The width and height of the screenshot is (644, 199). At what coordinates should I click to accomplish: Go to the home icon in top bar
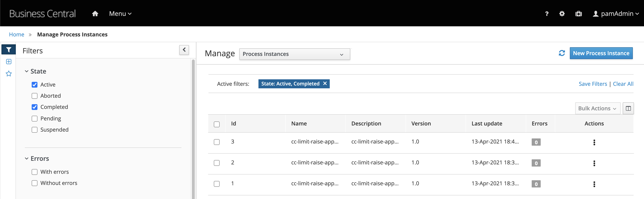click(x=95, y=14)
